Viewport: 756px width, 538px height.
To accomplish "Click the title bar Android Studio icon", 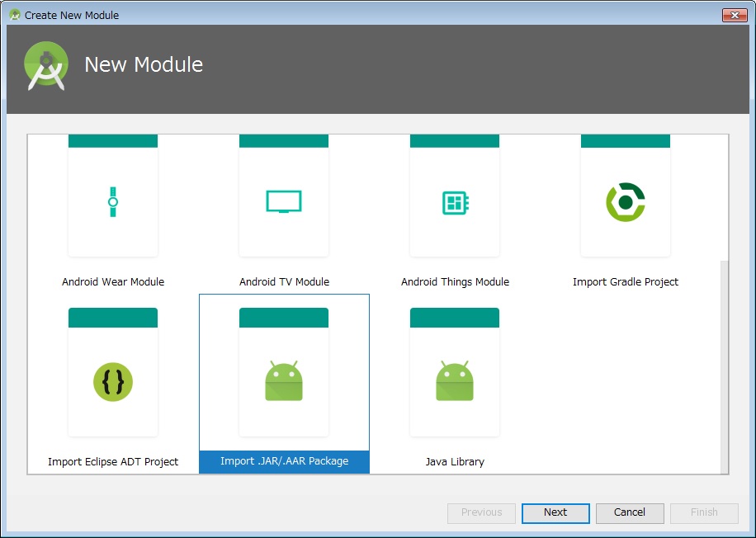I will coord(15,15).
